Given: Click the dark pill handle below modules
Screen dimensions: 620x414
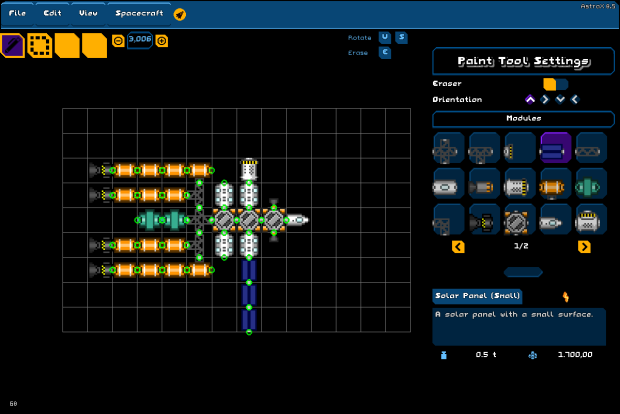Looking at the screenshot, I should coord(523,272).
